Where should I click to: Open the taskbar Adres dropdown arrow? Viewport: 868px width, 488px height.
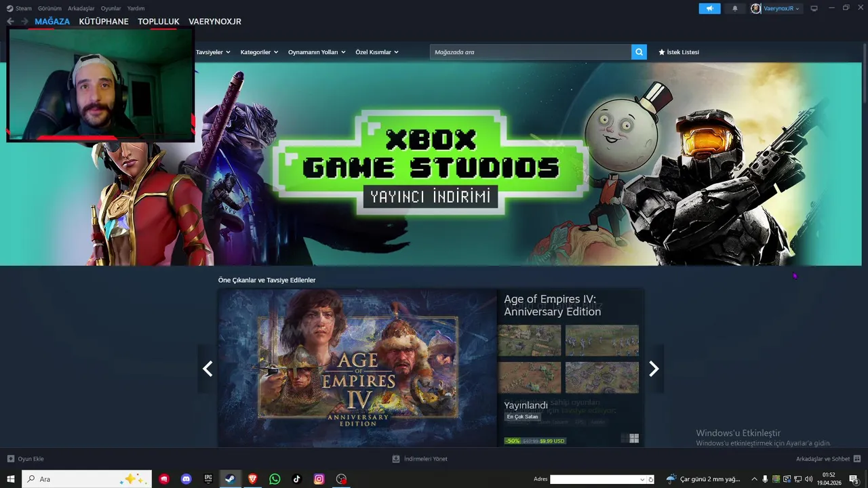[642, 479]
